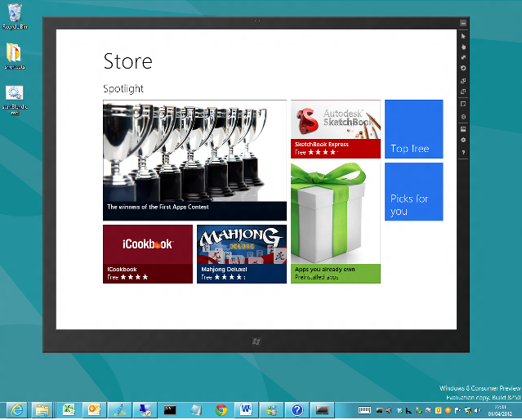Open set location globe icon in simulator
Screen dimensions: 522x420
pos(463,117)
